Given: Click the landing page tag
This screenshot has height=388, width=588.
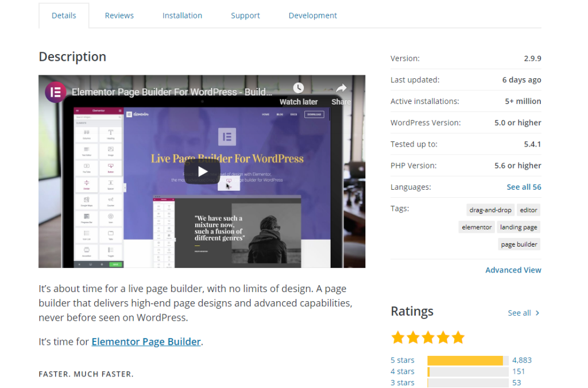Looking at the screenshot, I should pos(519,227).
